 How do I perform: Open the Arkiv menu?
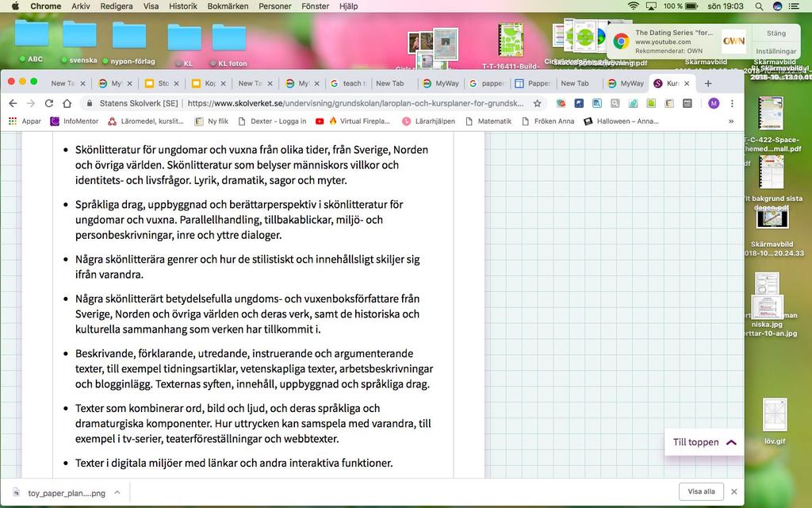point(80,6)
